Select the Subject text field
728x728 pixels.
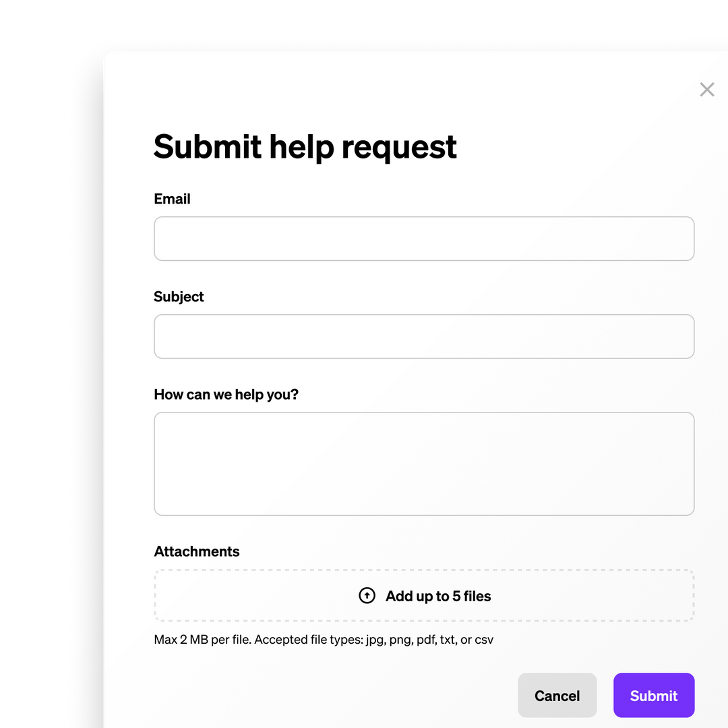point(424,336)
